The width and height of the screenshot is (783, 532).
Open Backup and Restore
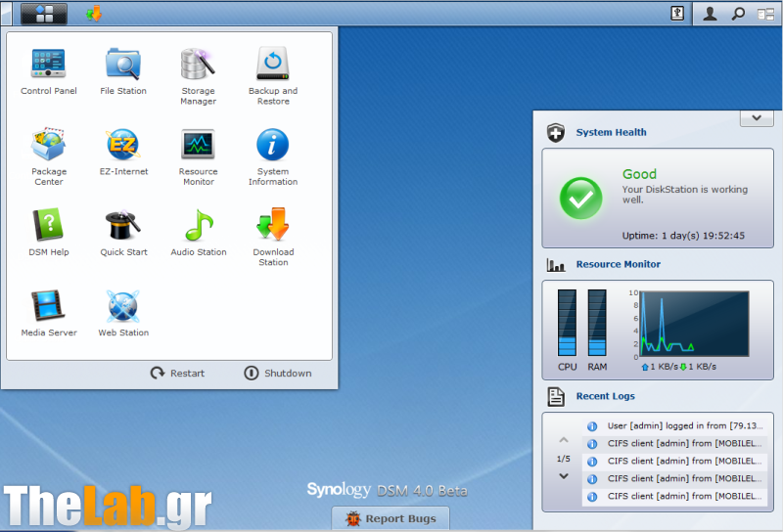(x=273, y=75)
